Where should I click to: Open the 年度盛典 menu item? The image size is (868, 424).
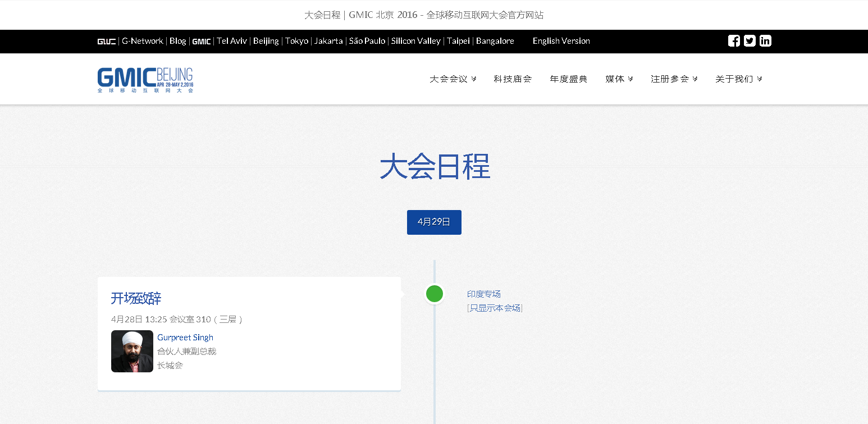[x=568, y=79]
